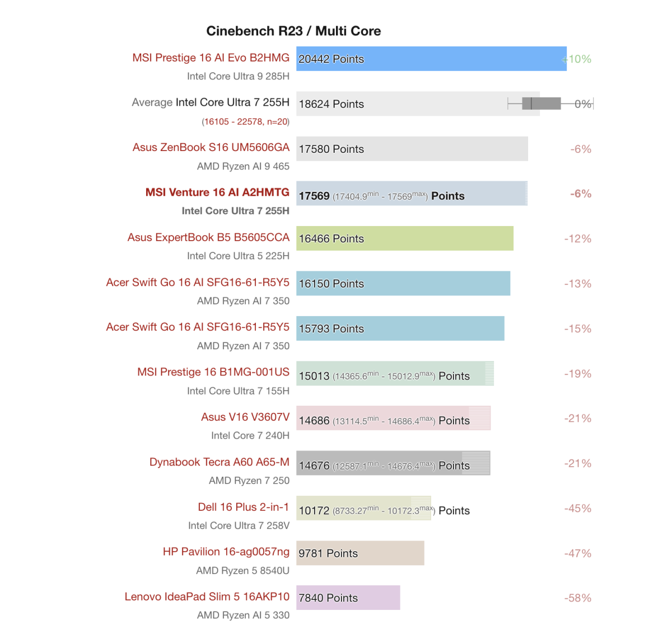Click the purple 7840 Points bar
The width and height of the screenshot is (672, 634).
point(348,598)
